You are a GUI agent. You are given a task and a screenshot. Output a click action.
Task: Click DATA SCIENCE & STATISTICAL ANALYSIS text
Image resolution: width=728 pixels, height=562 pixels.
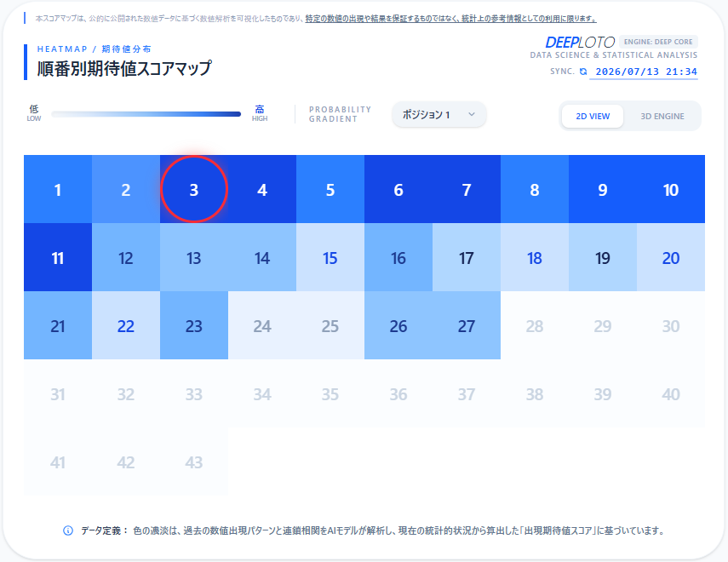[614, 54]
